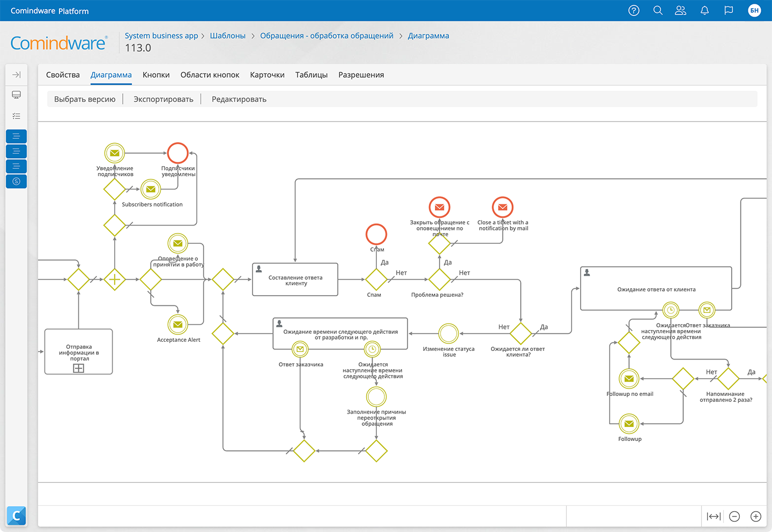Click the first blue list sidebar button
Viewport: 772px width, 532px height.
coord(17,136)
